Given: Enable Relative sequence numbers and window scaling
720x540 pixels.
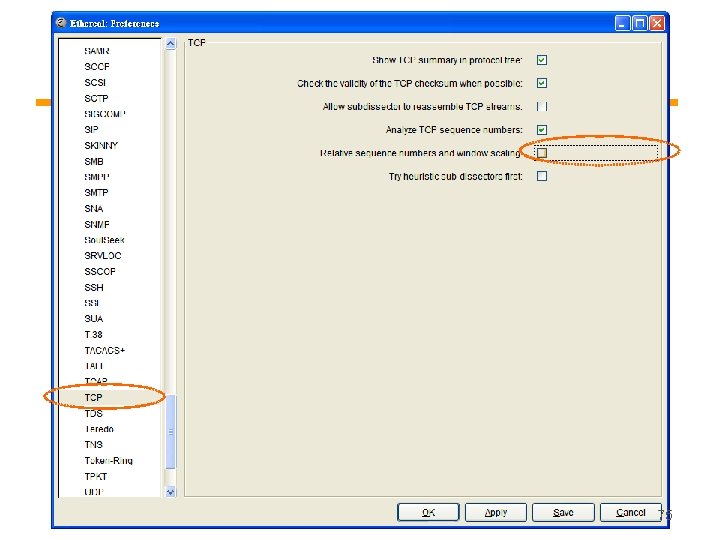Looking at the screenshot, I should pyautogui.click(x=542, y=153).
